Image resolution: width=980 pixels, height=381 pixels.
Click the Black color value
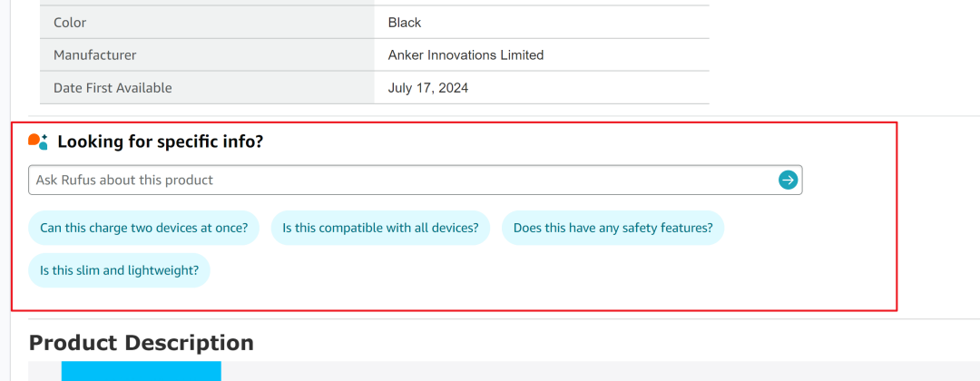[x=405, y=23]
